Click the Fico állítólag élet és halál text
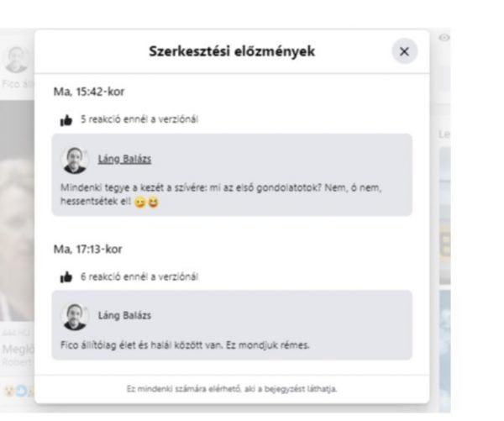This screenshot has height=421, width=504. (x=185, y=345)
